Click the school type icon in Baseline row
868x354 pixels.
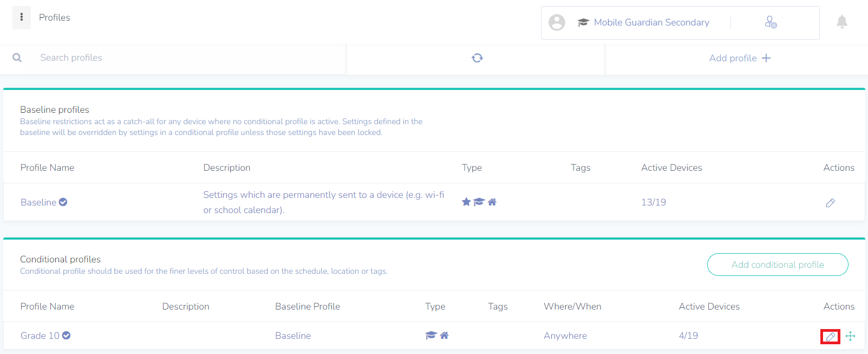coord(479,202)
